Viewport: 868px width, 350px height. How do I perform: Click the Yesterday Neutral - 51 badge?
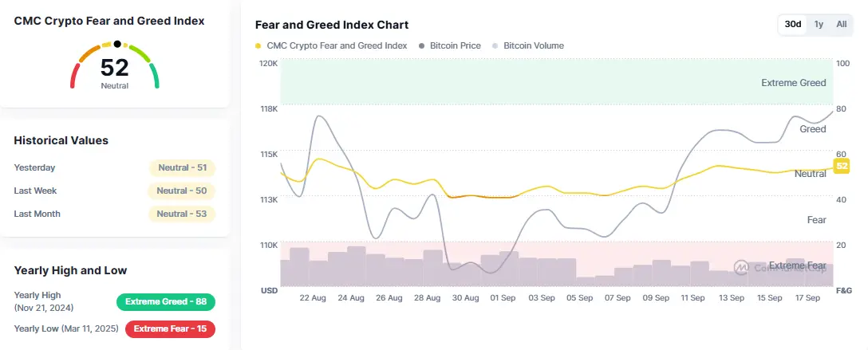pos(182,168)
